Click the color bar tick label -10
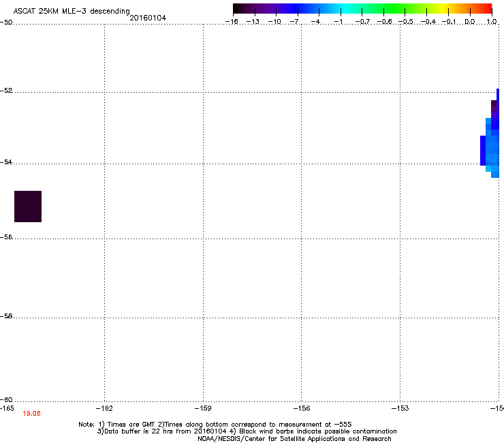Image resolution: width=504 pixels, height=443 pixels. (x=275, y=22)
